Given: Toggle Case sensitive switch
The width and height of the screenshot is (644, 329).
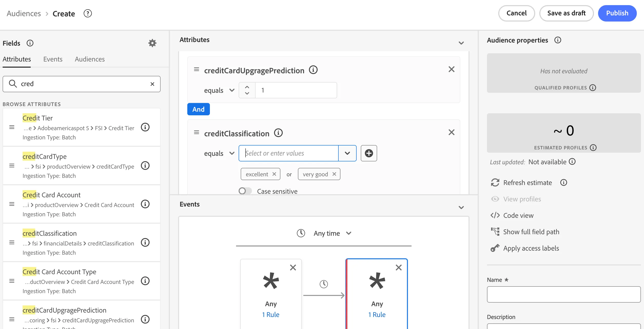Looking at the screenshot, I should tap(245, 191).
